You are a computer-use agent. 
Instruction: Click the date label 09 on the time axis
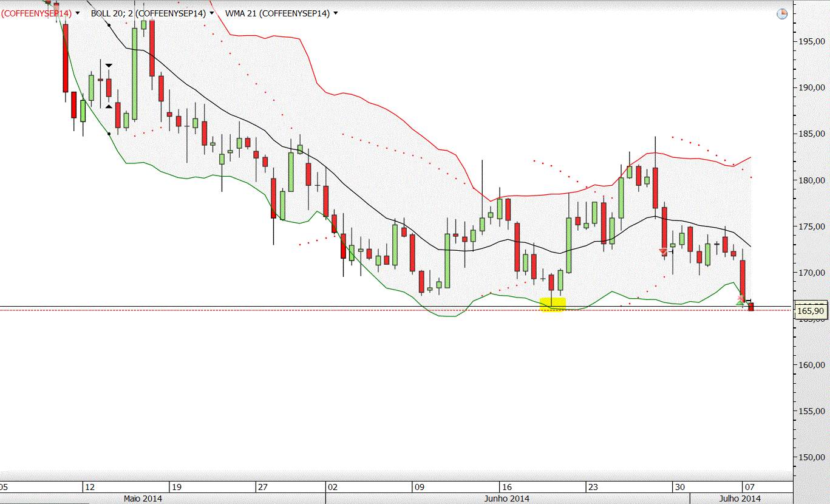[x=419, y=487]
